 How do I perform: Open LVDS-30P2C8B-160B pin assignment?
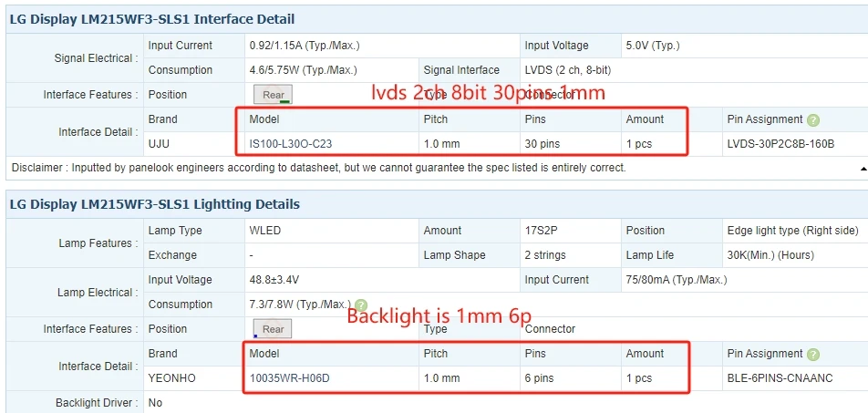point(780,144)
